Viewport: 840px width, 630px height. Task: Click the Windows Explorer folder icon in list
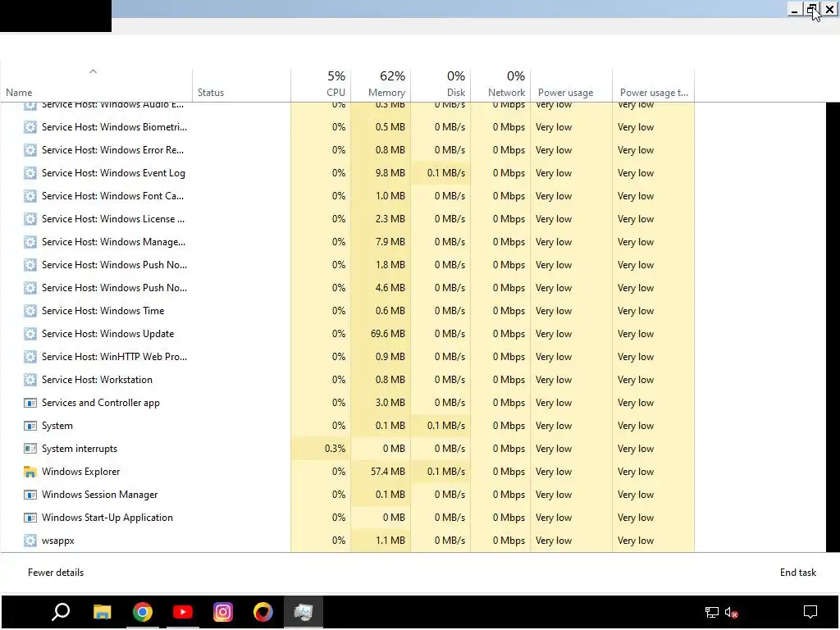[30, 472]
